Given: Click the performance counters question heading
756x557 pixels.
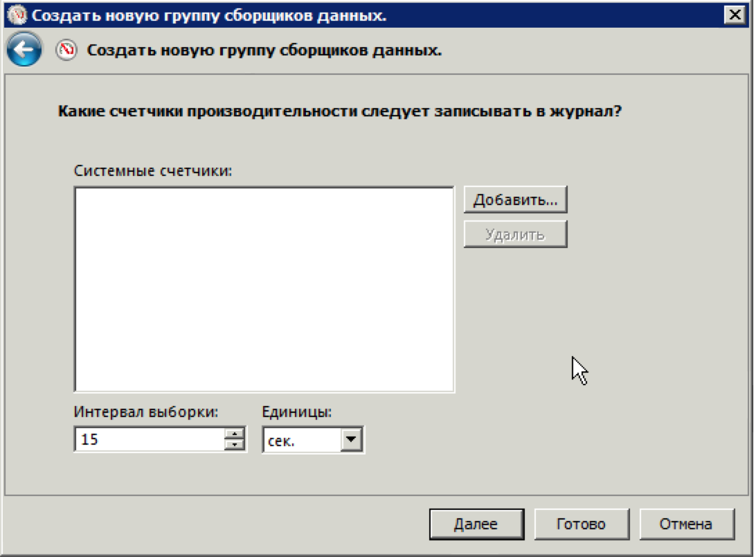Looking at the screenshot, I should [x=339, y=112].
